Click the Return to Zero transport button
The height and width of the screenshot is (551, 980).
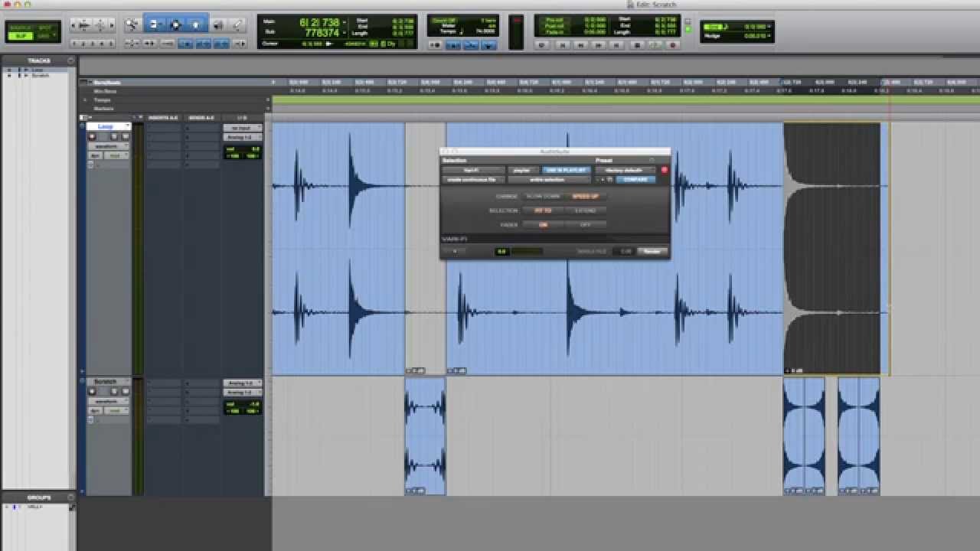pos(563,45)
